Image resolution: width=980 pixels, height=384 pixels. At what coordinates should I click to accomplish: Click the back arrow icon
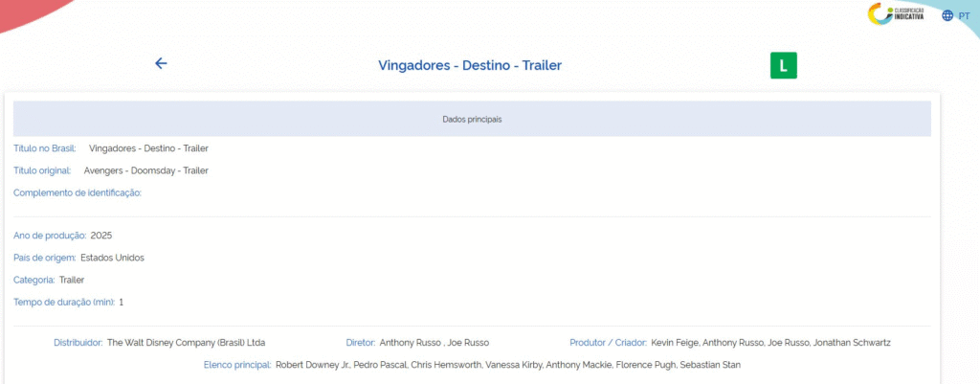[x=161, y=63]
